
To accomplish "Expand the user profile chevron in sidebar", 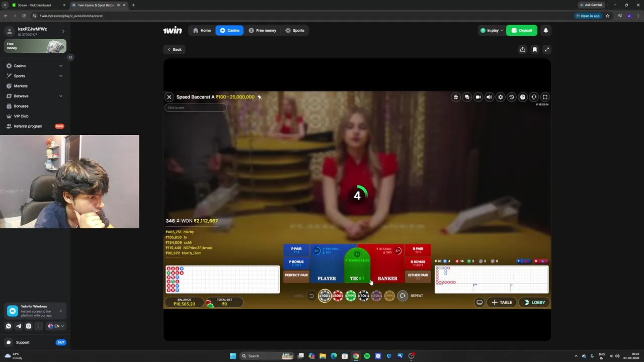I will click(x=63, y=31).
